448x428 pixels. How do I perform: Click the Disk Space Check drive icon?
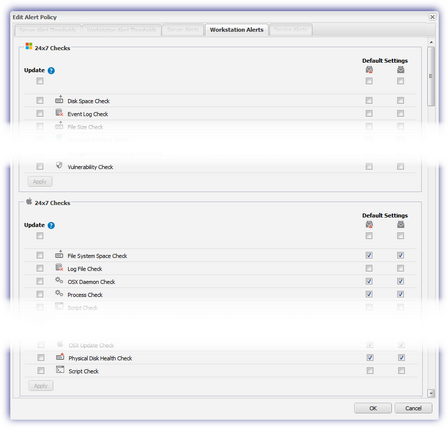[x=59, y=99]
